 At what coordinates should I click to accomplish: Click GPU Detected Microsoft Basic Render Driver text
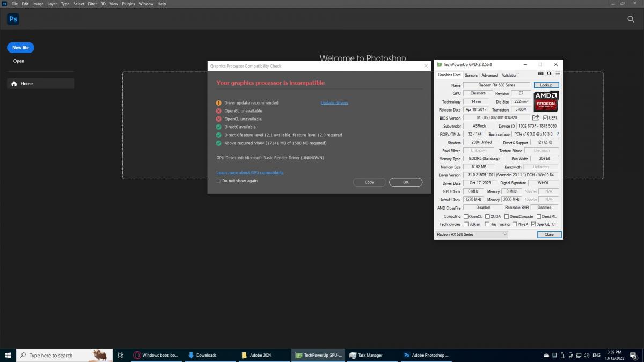pyautogui.click(x=270, y=158)
